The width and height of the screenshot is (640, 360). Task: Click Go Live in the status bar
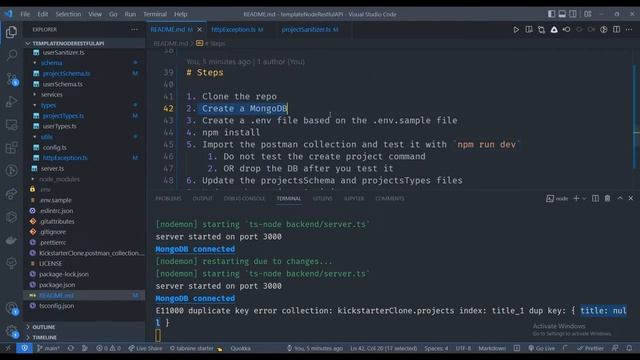541,348
